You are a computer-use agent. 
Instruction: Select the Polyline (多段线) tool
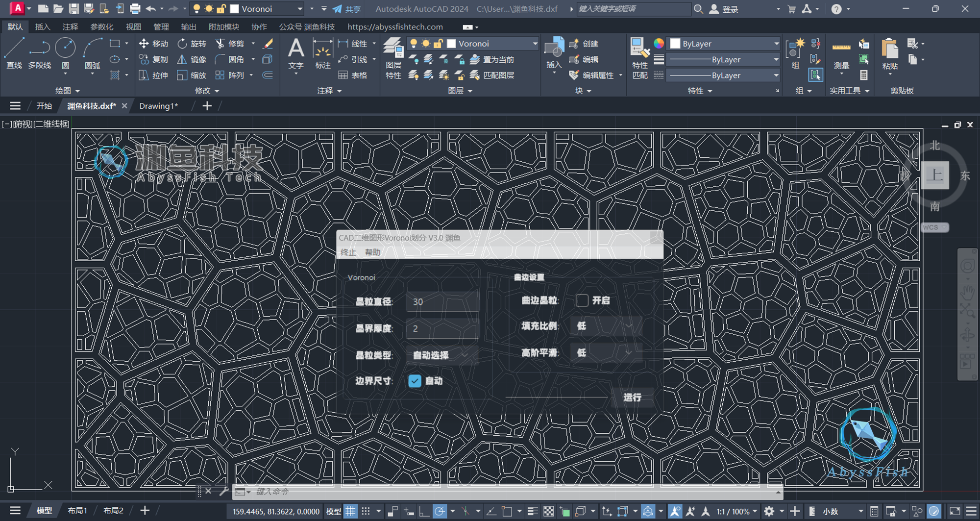click(x=39, y=53)
